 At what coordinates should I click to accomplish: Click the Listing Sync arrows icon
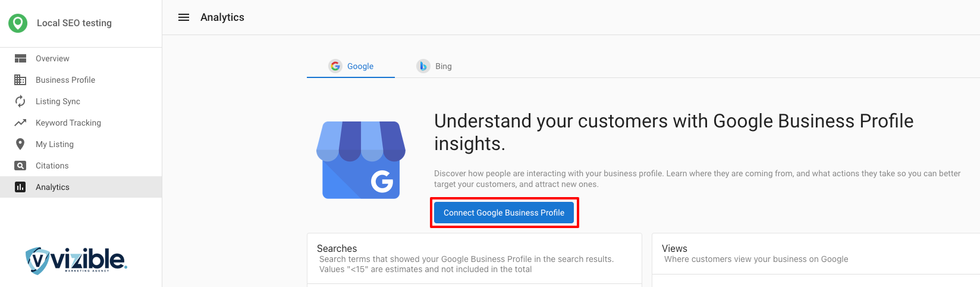click(x=20, y=101)
